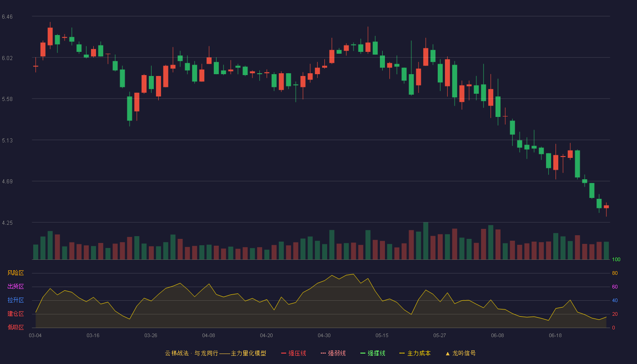Click the 03-04 date label

[35, 335]
